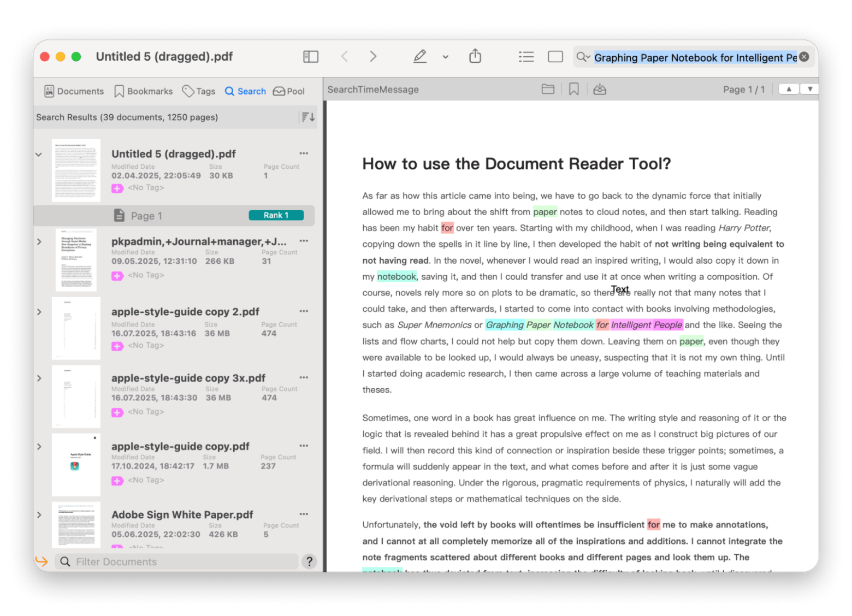The image size is (852, 616).
Task: Change search results sort order
Action: click(307, 117)
